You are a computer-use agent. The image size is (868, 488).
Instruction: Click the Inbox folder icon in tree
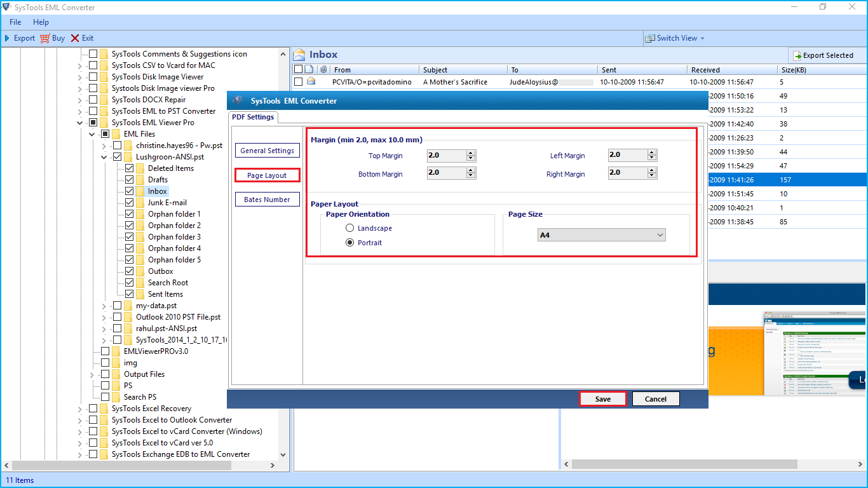(140, 191)
